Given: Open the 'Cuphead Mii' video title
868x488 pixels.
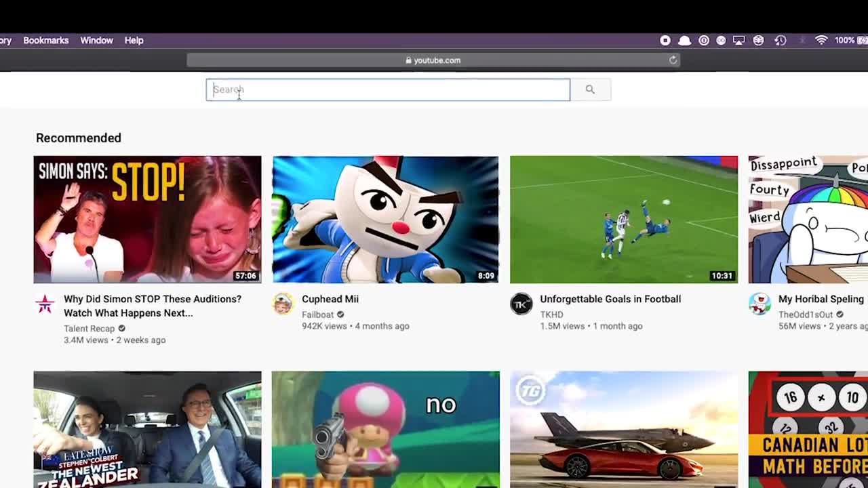Looking at the screenshot, I should [330, 299].
